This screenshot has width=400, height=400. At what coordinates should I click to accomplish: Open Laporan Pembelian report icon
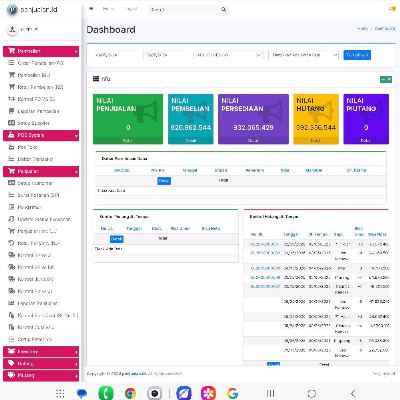click(11, 111)
